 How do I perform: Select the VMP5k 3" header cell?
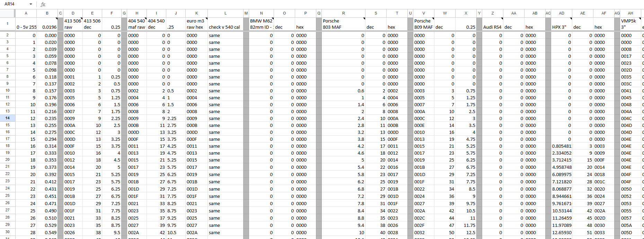[x=630, y=24]
